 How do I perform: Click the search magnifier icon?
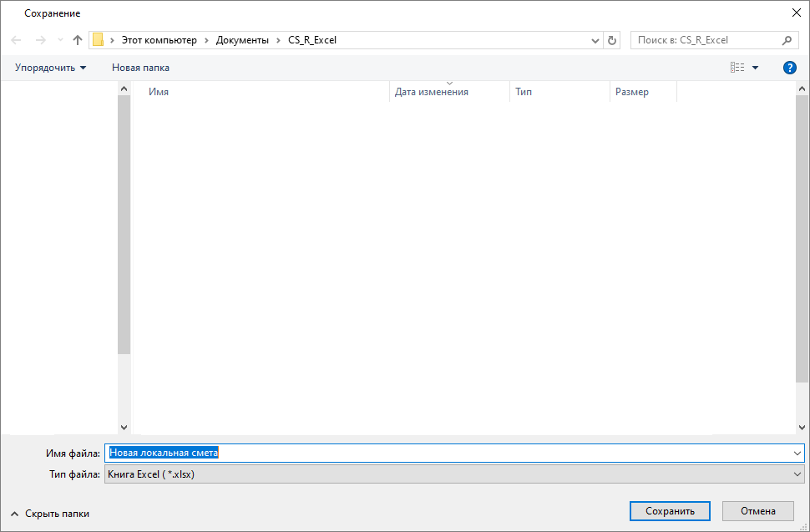pos(787,40)
